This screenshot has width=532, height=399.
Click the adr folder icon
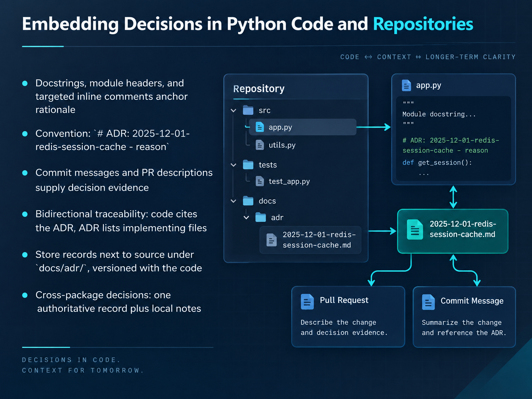pyautogui.click(x=261, y=217)
